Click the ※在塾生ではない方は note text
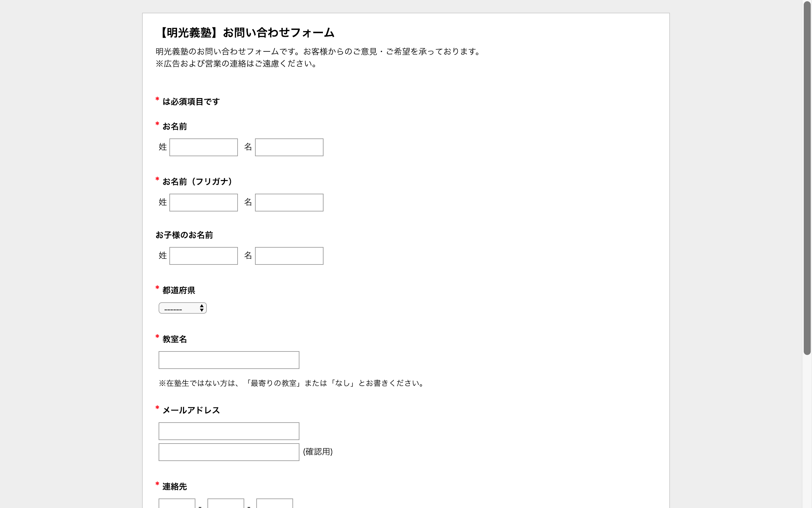This screenshot has width=812, height=508. point(292,383)
